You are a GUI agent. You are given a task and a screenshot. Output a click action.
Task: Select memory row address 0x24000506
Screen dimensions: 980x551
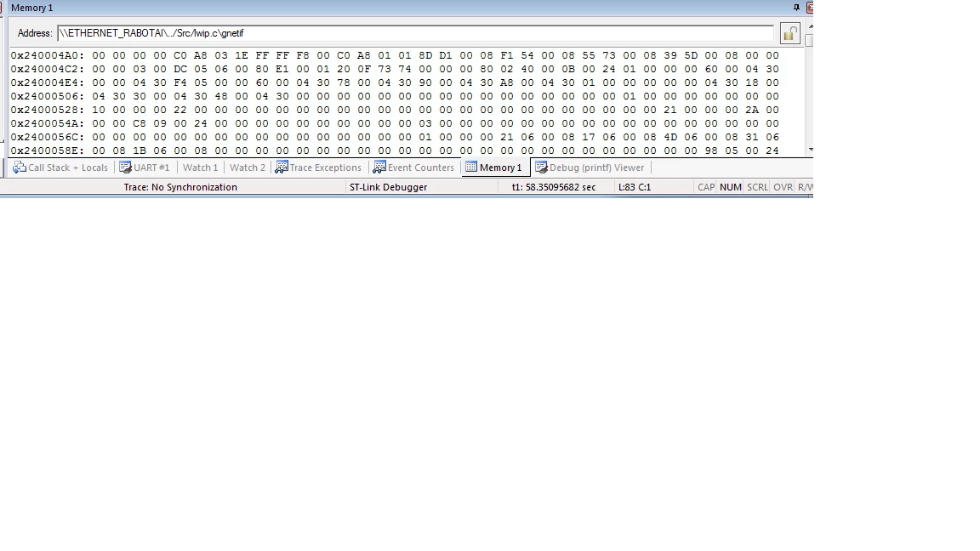click(x=48, y=96)
